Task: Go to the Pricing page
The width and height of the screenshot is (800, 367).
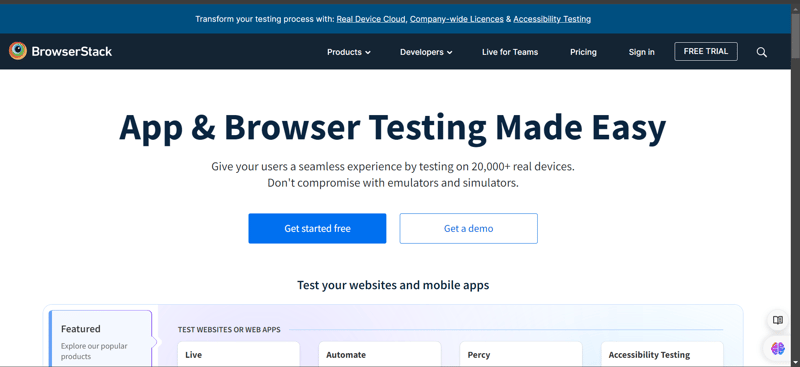Action: click(x=583, y=52)
